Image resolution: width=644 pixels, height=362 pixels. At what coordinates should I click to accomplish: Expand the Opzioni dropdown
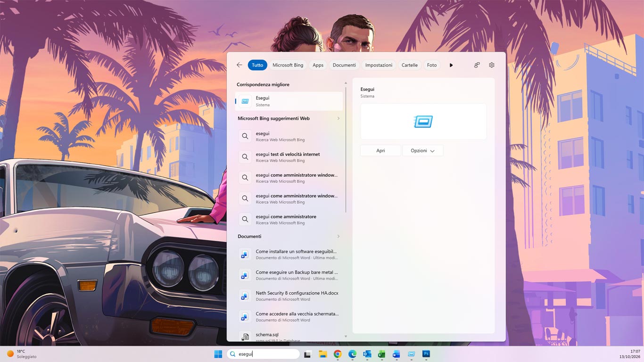coord(422,151)
